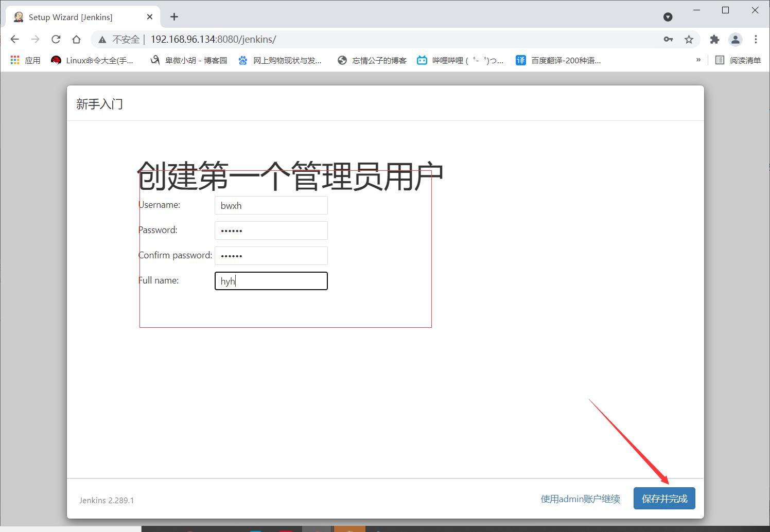This screenshot has height=532, width=770.
Task: Open the 阅读清单 reading list
Action: click(738, 60)
